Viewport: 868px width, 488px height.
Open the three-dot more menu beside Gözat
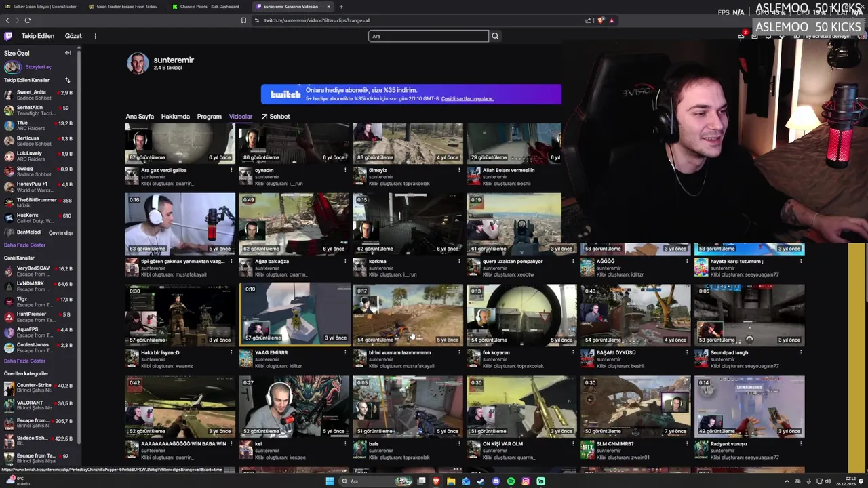[x=95, y=36]
